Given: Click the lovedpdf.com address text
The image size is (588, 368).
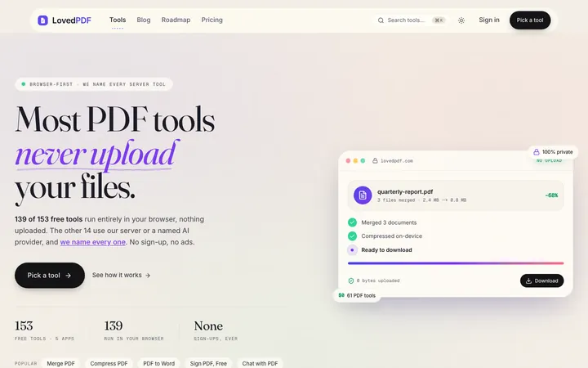Looking at the screenshot, I should pos(397,161).
